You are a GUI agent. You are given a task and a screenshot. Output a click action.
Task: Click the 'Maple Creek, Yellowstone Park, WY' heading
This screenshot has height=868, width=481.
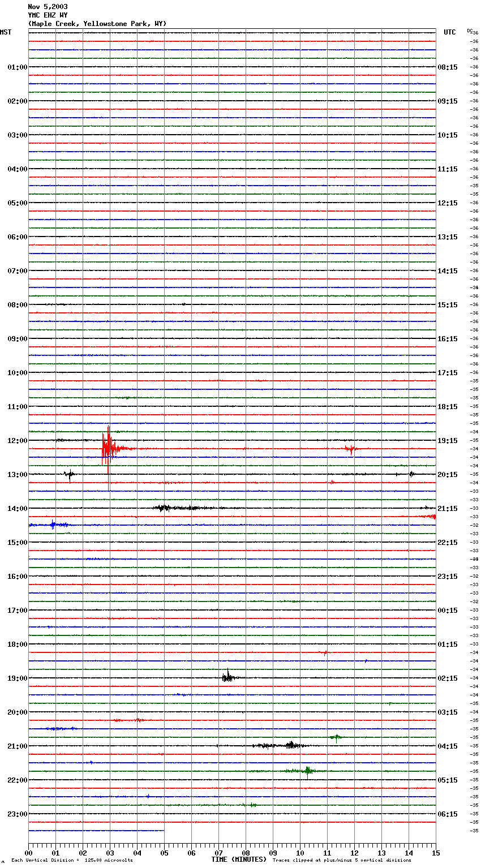point(97,24)
